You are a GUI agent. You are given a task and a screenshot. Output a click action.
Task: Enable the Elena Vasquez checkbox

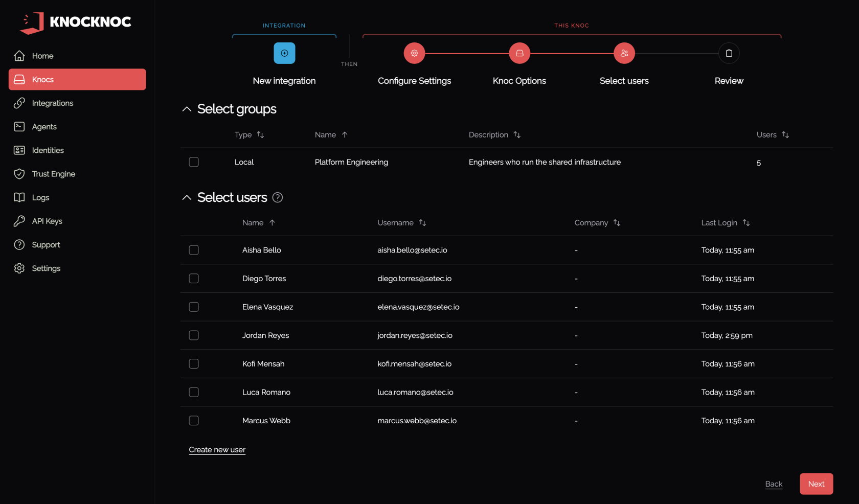194,307
